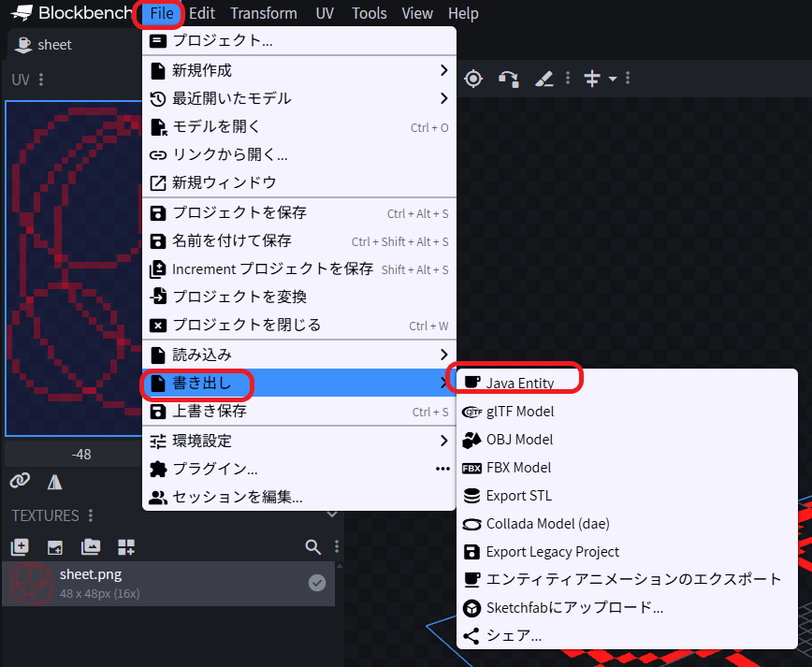The height and width of the screenshot is (667, 812).
Task: Click the swap/rotate shapes toolbar icon
Action: 508,79
